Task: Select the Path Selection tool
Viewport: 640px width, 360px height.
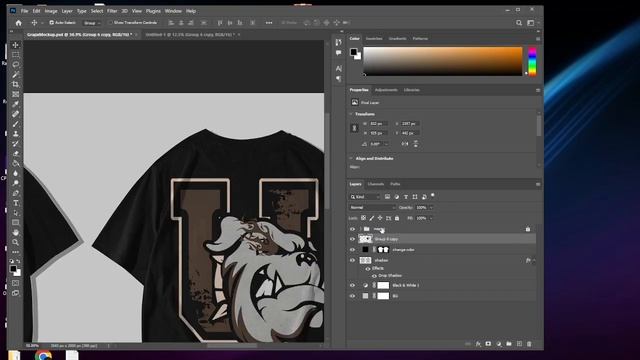Action: [x=16, y=213]
